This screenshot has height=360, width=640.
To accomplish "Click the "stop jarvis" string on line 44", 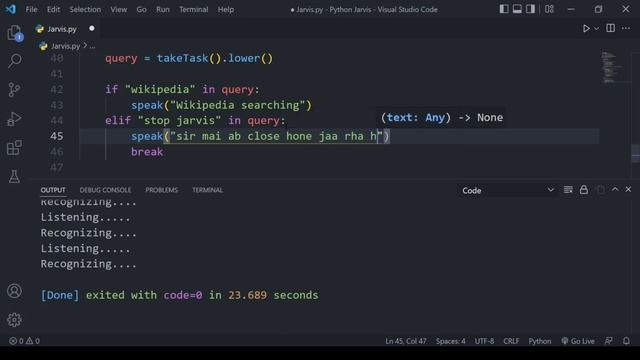I will point(180,120).
